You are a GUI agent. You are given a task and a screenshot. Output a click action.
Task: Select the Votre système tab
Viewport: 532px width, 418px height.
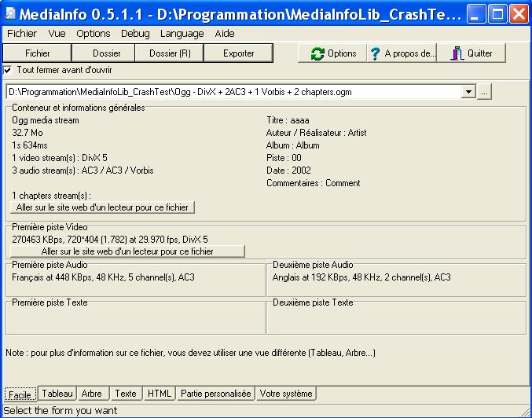coord(285,394)
